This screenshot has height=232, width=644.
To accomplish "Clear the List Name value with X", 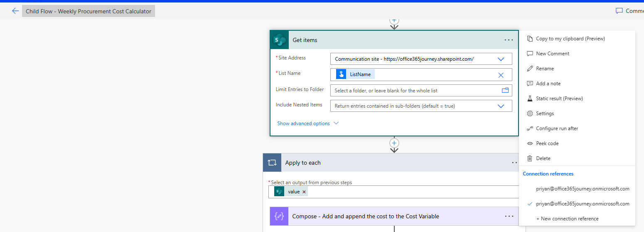I will pos(501,75).
